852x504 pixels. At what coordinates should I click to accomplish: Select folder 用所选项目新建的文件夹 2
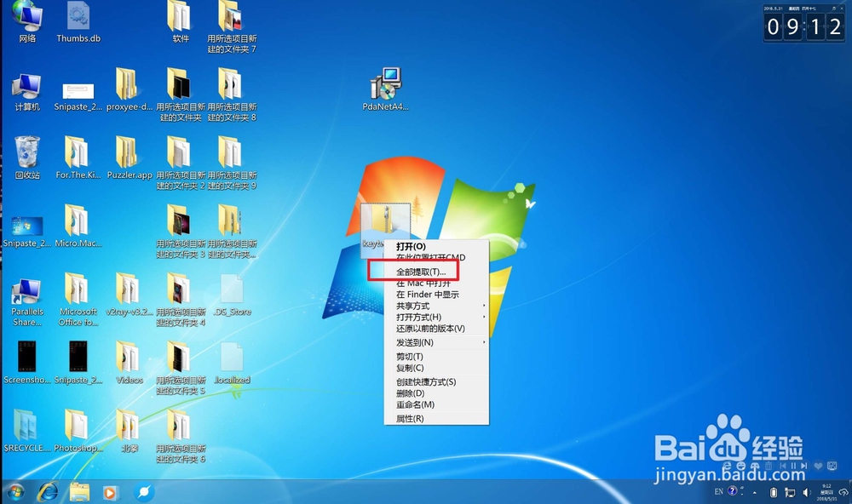(x=181, y=163)
